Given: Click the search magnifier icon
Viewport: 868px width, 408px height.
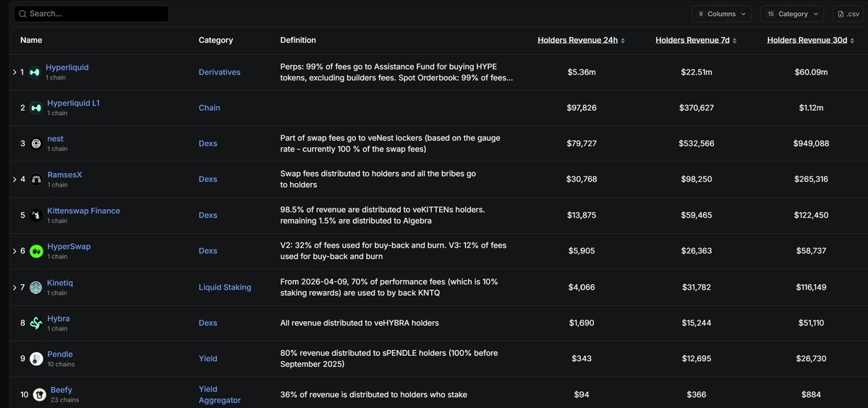Looking at the screenshot, I should point(22,14).
